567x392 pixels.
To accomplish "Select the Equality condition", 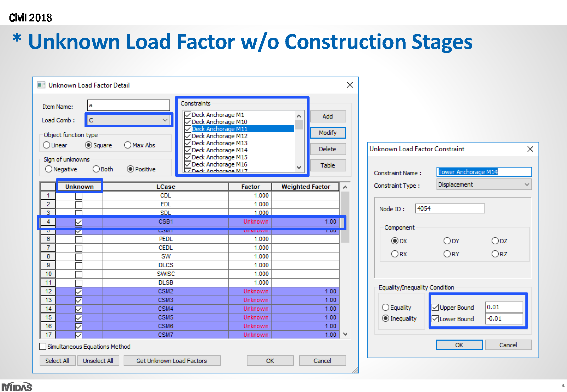I will pyautogui.click(x=385, y=307).
